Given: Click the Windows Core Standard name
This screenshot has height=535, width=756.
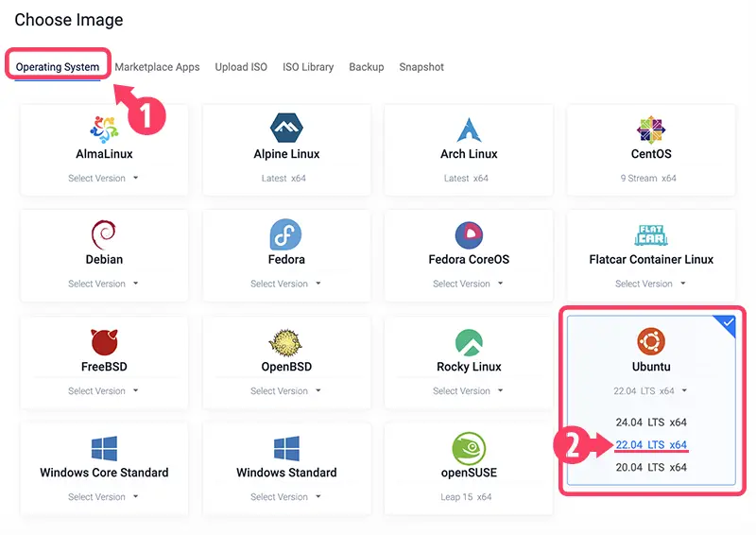Looking at the screenshot, I should pyautogui.click(x=104, y=473).
